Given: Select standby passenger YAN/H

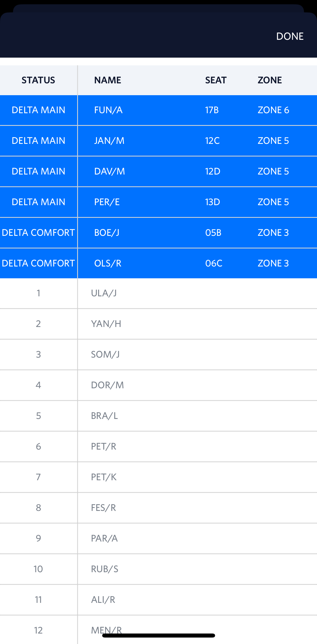Looking at the screenshot, I should tap(158, 324).
